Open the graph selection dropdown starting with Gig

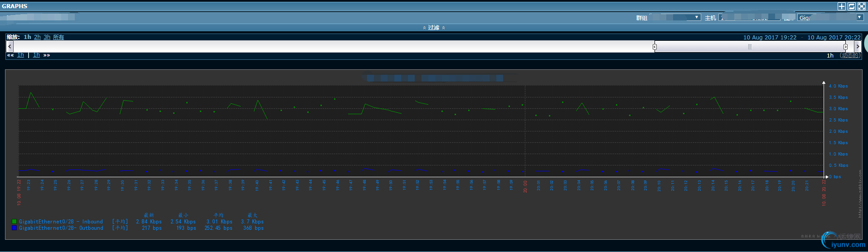pos(830,17)
